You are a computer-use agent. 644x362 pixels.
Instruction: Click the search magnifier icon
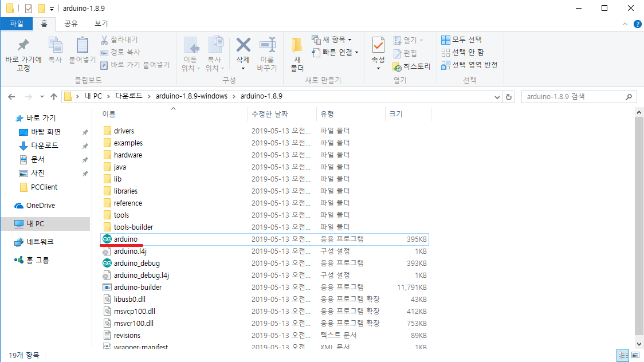(629, 97)
